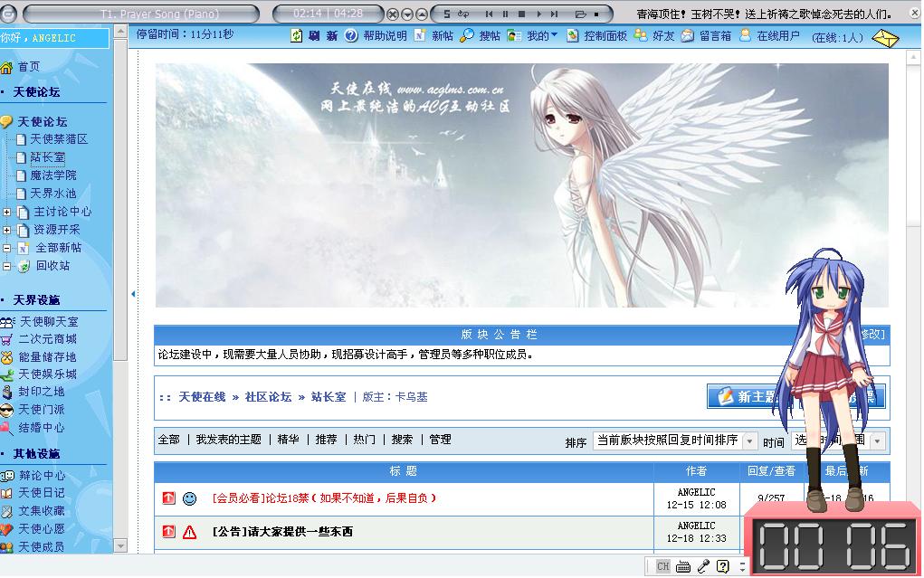Click the 回收站 recycle bin icon
This screenshot has width=924, height=578.
[24, 266]
